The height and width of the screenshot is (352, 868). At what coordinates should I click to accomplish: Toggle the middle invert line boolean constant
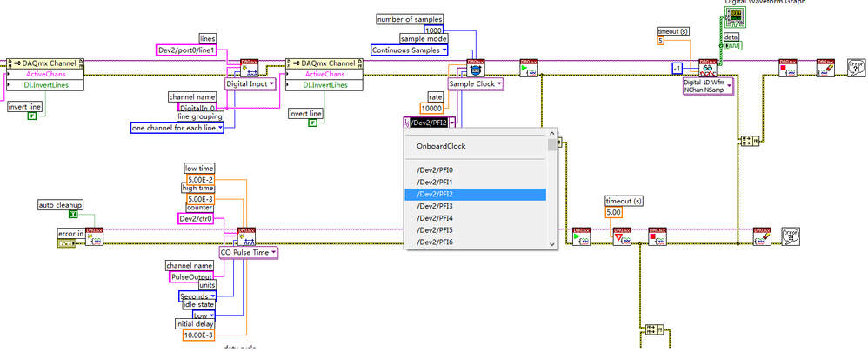coord(313,122)
